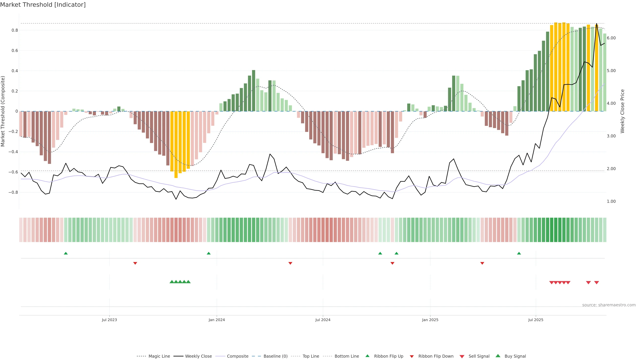Image resolution: width=644 pixels, height=362 pixels.
Task: Toggle the Buy Signal legend entry
Action: [515, 356]
